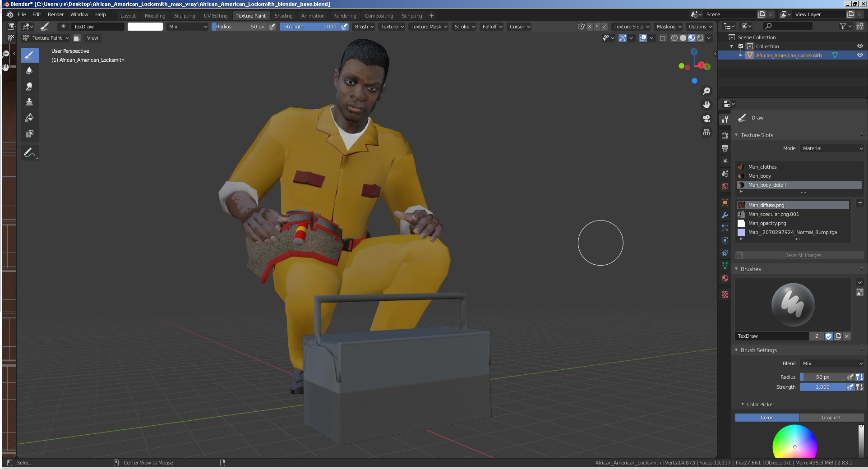Switch to Rendered shading mode
868x469 pixels.
(x=700, y=38)
